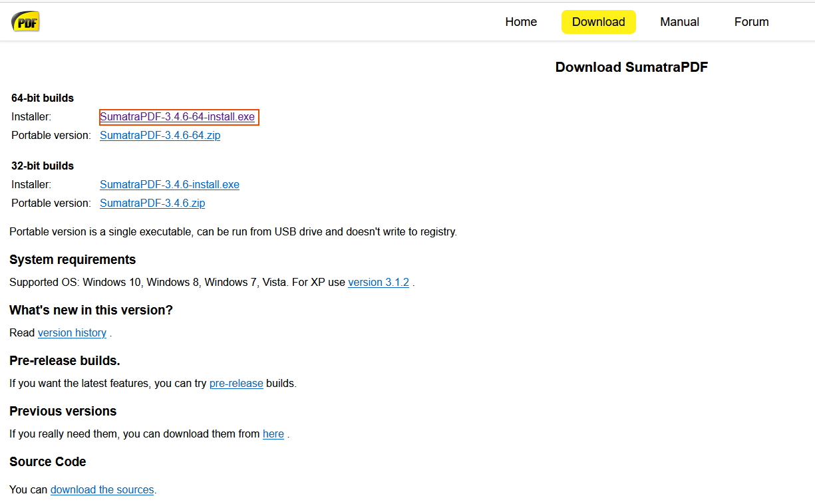Open the pre-release builds link
The image size is (815, 504).
(236, 384)
